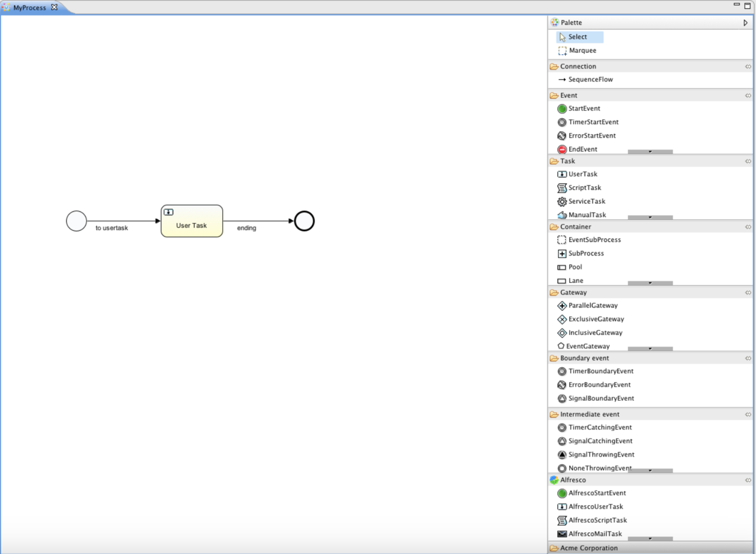Collapse the Connection palette drawer
Screen dimensions: 756x554
coord(578,66)
